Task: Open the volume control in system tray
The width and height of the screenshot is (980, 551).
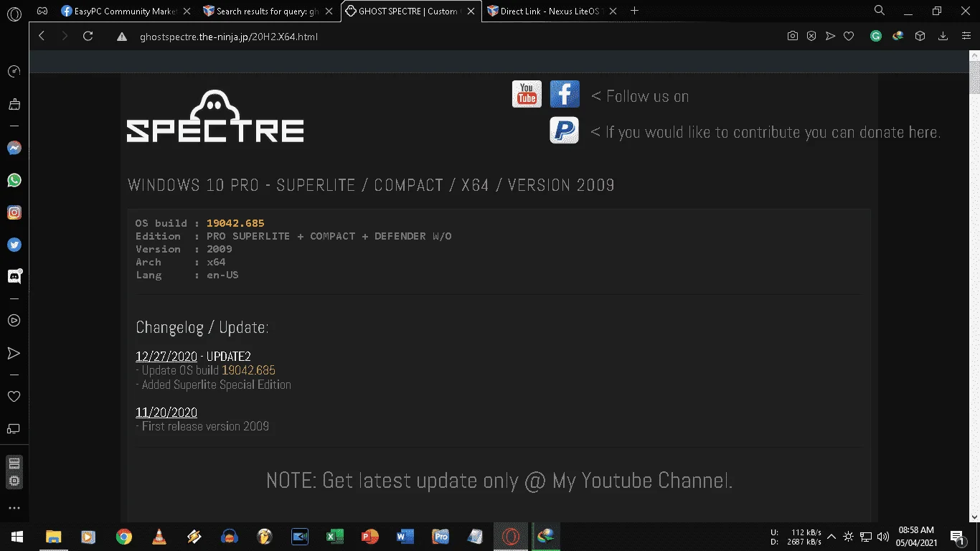Action: (883, 536)
